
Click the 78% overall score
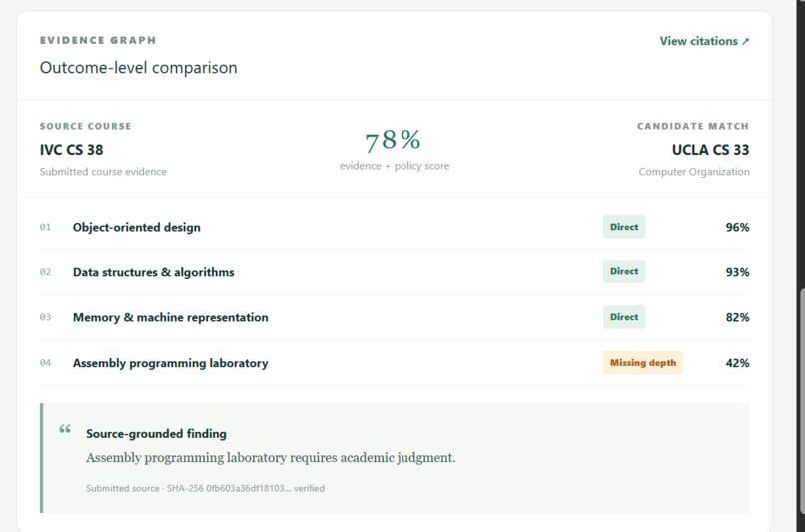[x=394, y=140]
